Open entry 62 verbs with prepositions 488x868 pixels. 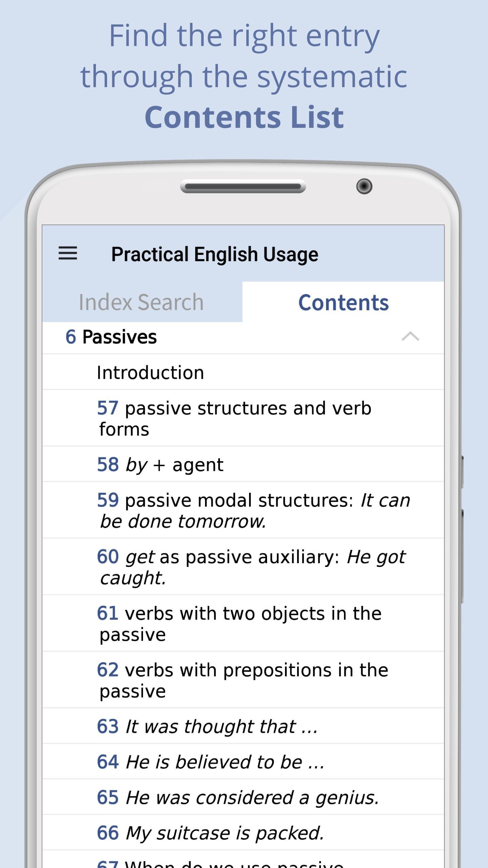[242, 680]
